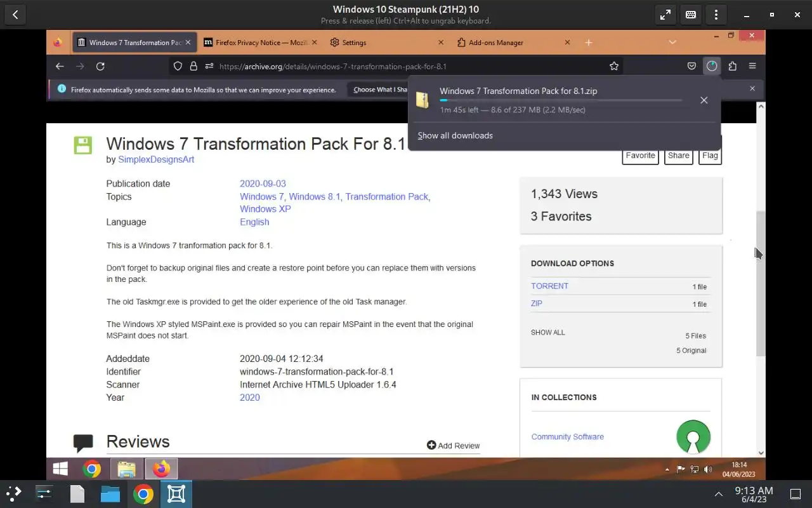Screen dimensions: 812x508
Task: Open the Firefox extensions puzzle icon
Action: pyautogui.click(x=732, y=66)
